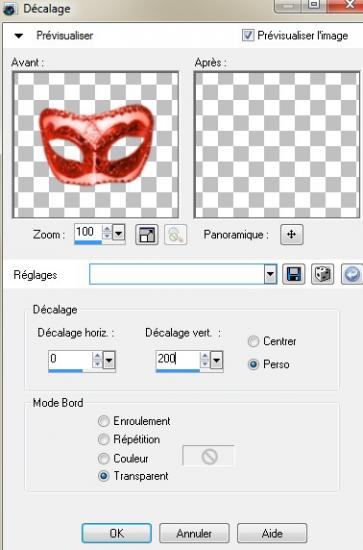Choose the Répétition border mode
This screenshot has width=363, height=550.
coord(103,439)
